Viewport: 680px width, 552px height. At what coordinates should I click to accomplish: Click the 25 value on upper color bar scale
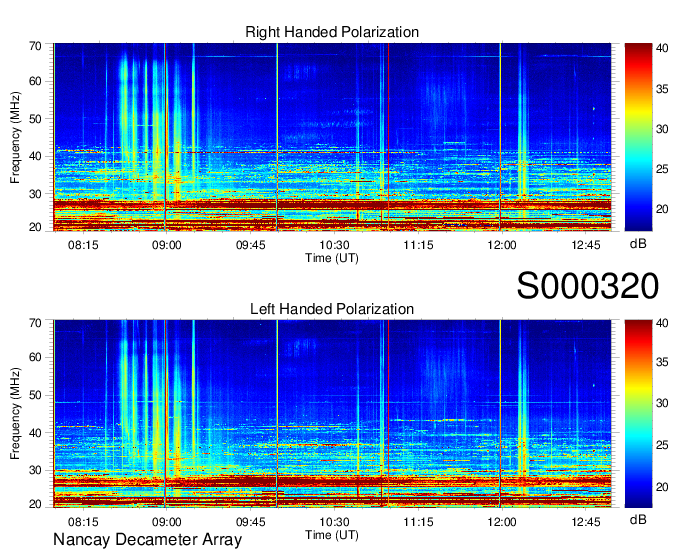tap(662, 169)
